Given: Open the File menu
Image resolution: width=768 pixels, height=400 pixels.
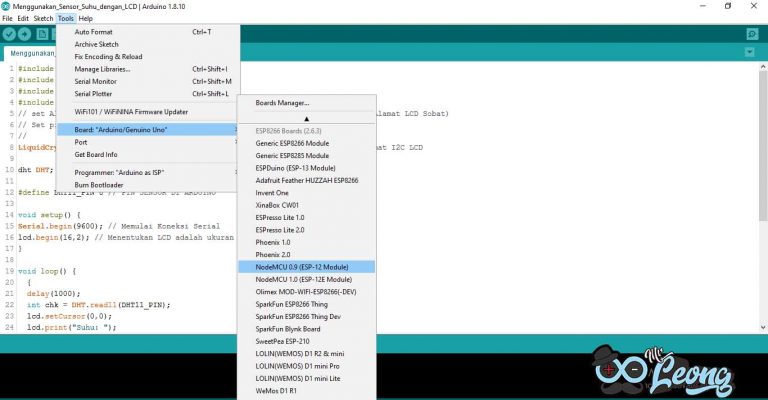Looking at the screenshot, I should click(x=7, y=19).
